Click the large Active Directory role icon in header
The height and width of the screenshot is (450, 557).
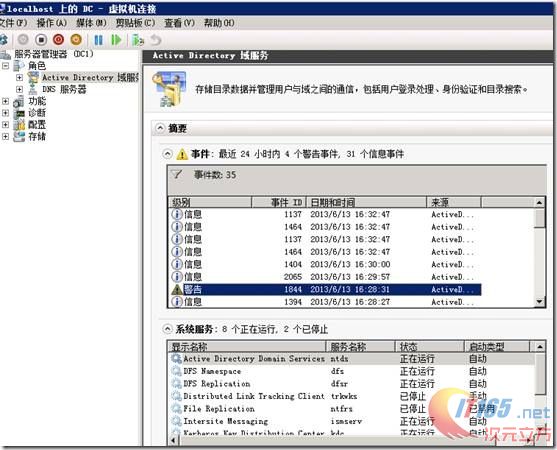pos(169,89)
